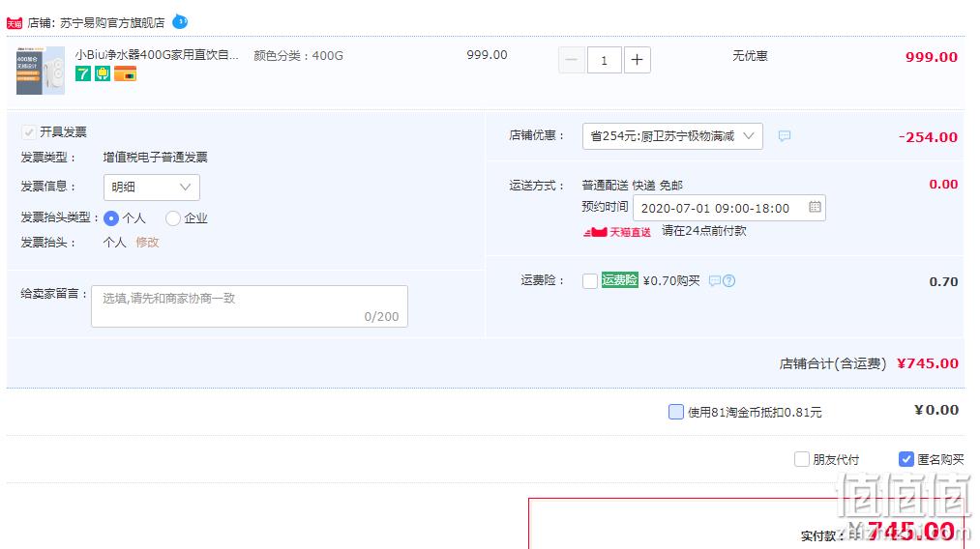980x549 pixels.
Task: Click the question mark help icon for 运费险
Action: pyautogui.click(x=728, y=281)
